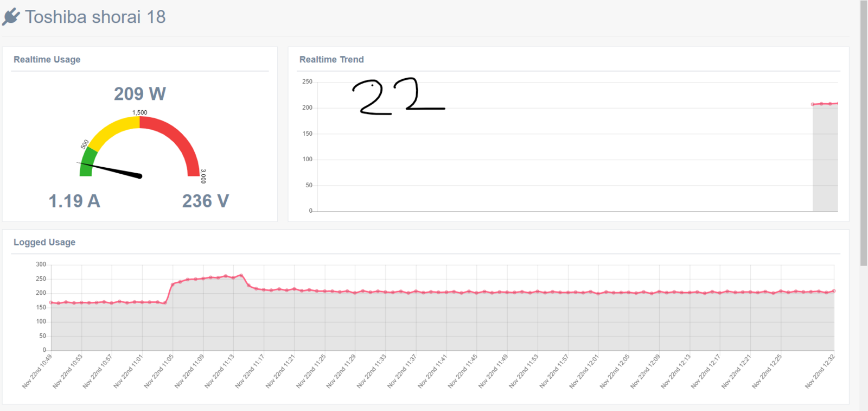Click the 1,500 label on the gauge
868x411 pixels.
click(140, 112)
